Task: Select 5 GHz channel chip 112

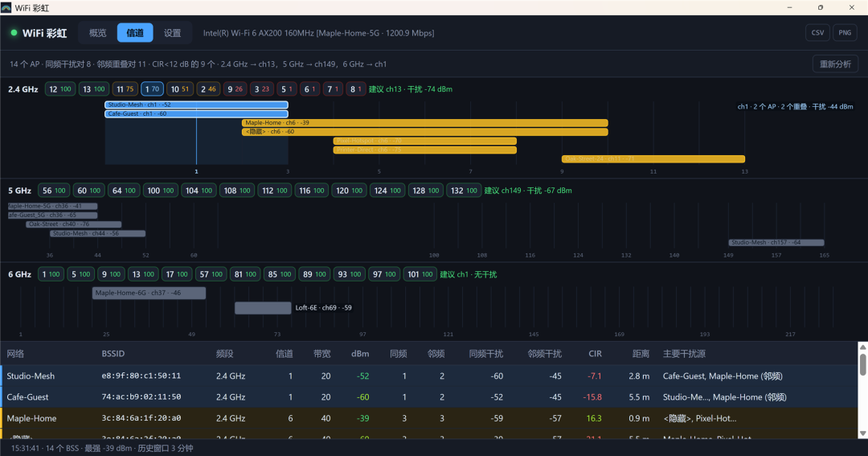Action: click(x=275, y=191)
